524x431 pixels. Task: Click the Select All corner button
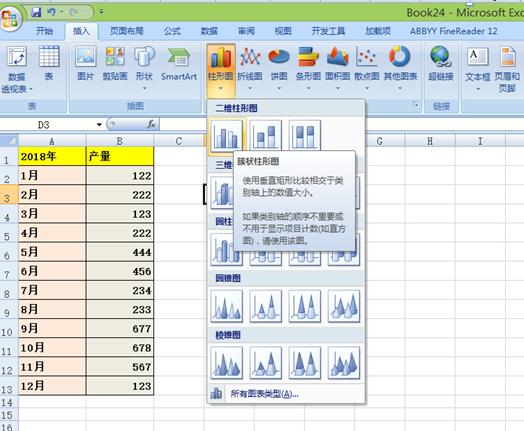[9, 140]
